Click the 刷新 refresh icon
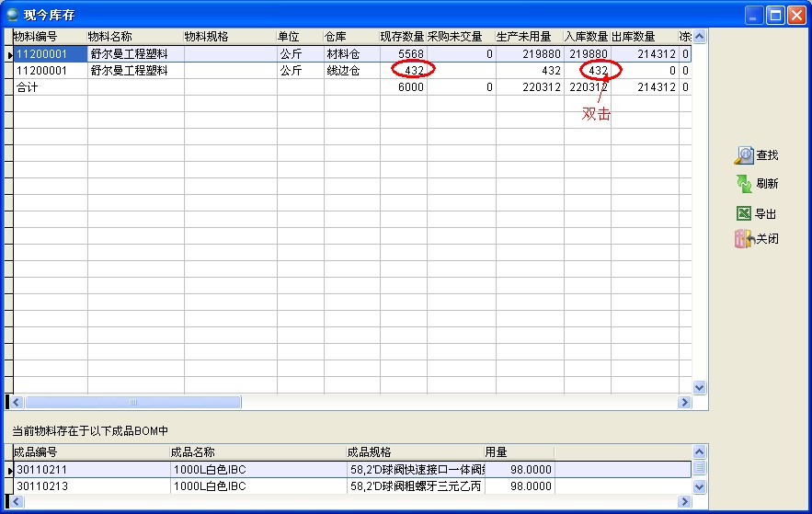 (x=744, y=184)
